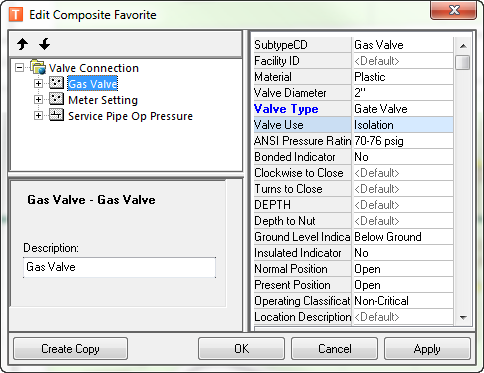Image resolution: width=484 pixels, height=373 pixels.
Task: Click the attribute list scroll down arrow
Action: 463,317
